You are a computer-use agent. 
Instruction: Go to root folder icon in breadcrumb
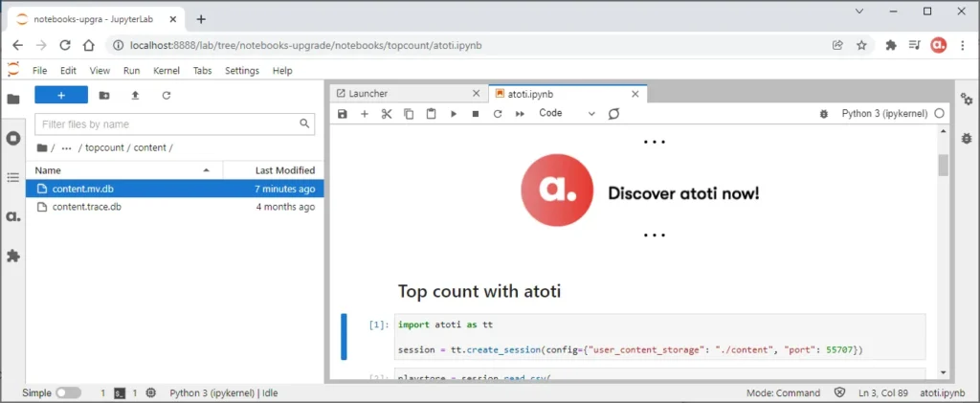pos(42,148)
